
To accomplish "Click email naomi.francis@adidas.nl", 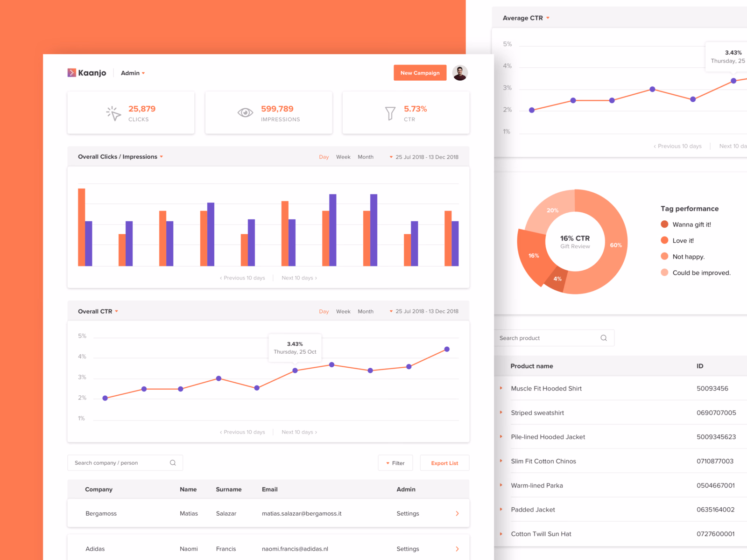I will (295, 549).
